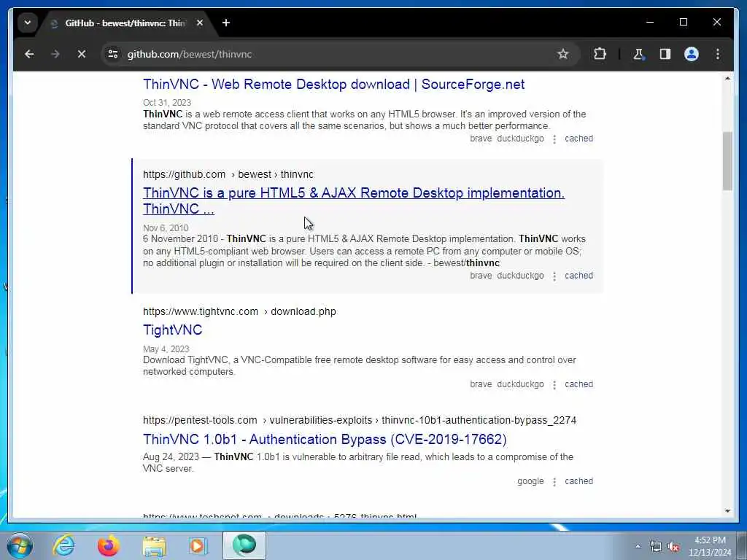Click brave under SourceForge result
747x560 pixels.
(481, 139)
